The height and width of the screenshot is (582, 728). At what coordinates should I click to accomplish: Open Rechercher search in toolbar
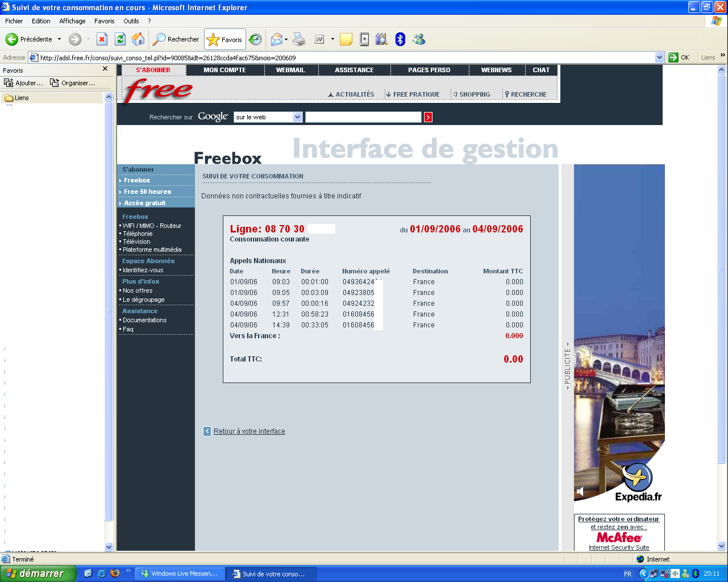coord(176,39)
